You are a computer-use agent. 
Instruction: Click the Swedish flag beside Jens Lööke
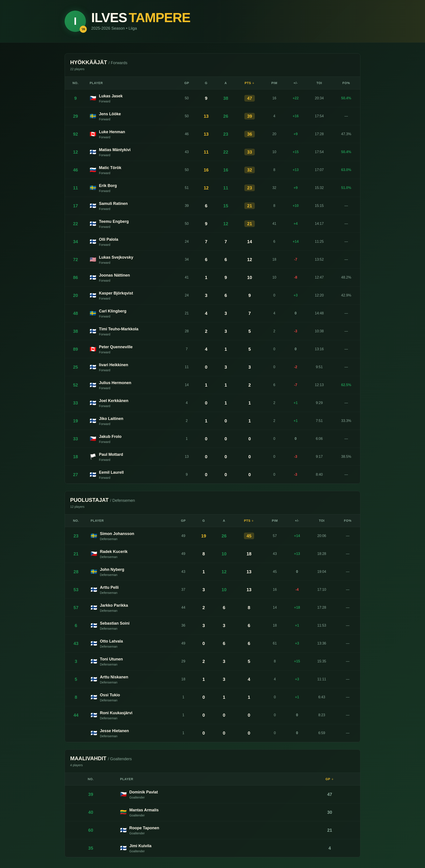93,116
